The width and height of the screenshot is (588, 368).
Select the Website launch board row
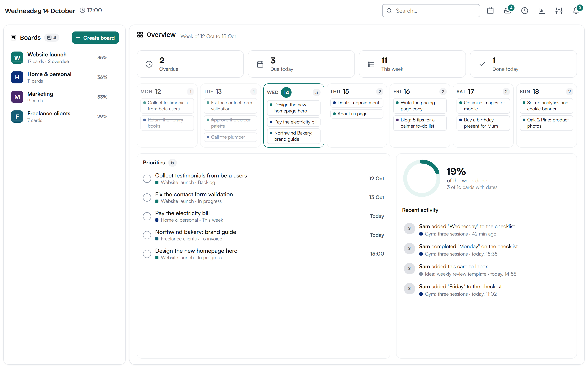click(x=64, y=58)
